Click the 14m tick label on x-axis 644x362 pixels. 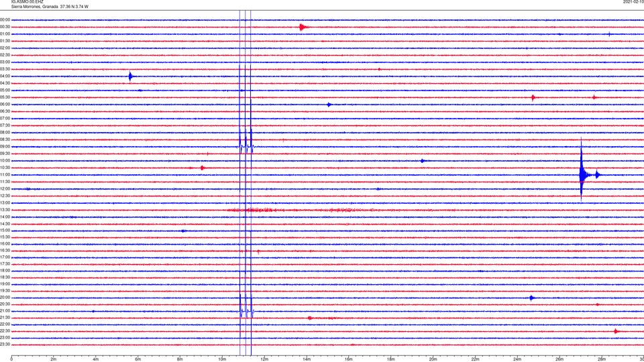point(307,359)
